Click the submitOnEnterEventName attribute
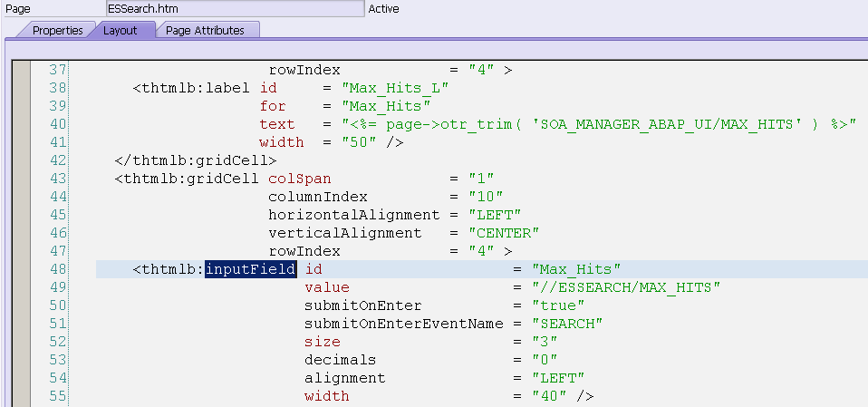Screen dimensions: 868x407 click(404, 324)
